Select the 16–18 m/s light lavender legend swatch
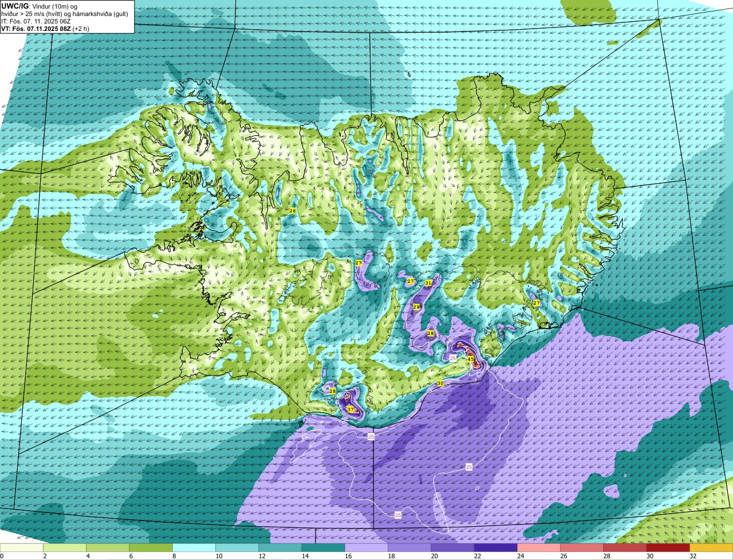Viewport: 733px width, 560px height. coord(366,547)
